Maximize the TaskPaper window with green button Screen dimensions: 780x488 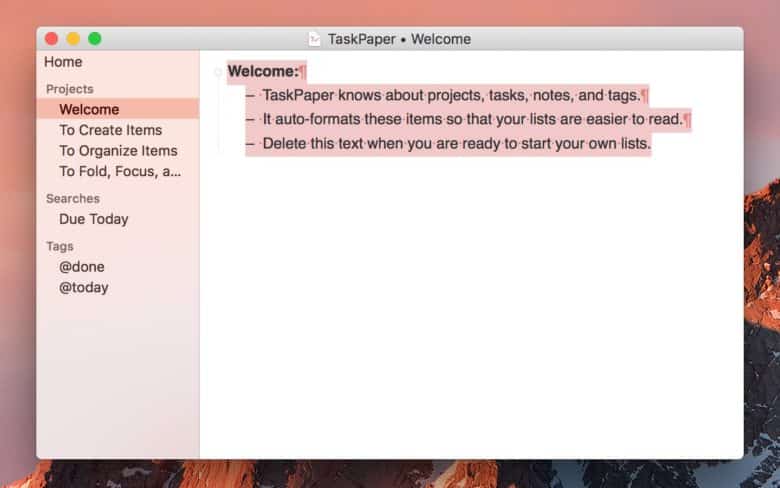point(95,39)
